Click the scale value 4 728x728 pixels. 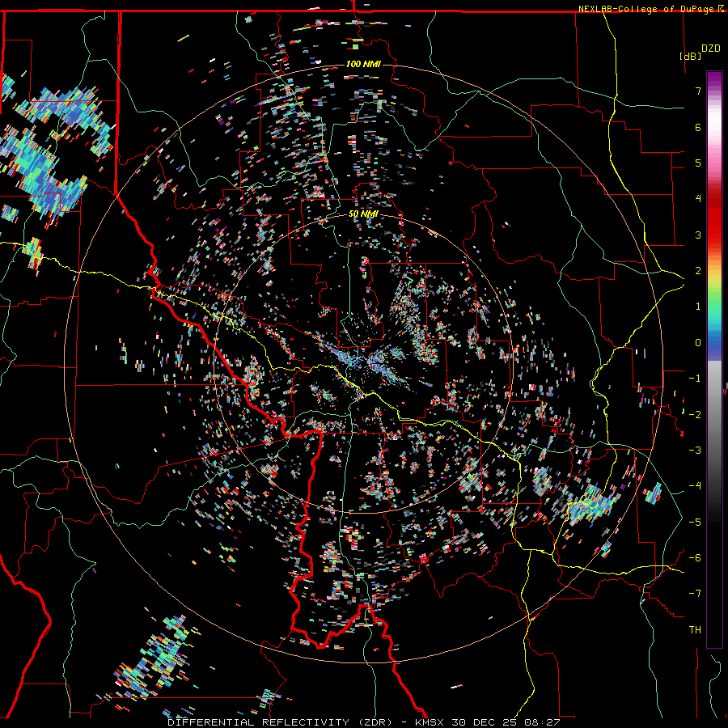[x=698, y=199]
